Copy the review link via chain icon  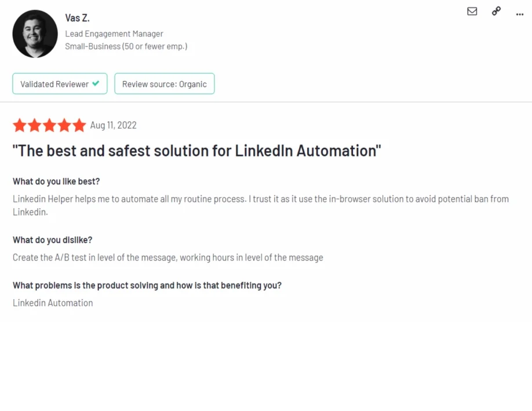(496, 11)
